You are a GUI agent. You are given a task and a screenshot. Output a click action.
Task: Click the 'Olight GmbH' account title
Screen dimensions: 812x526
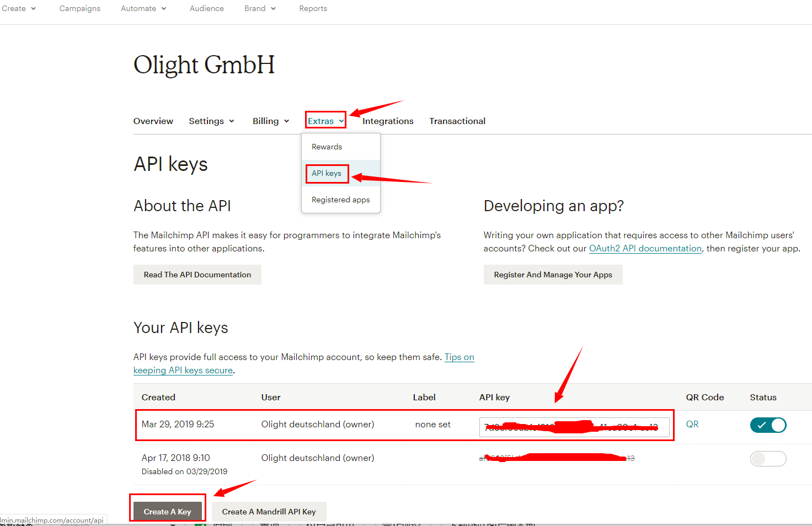(x=204, y=65)
